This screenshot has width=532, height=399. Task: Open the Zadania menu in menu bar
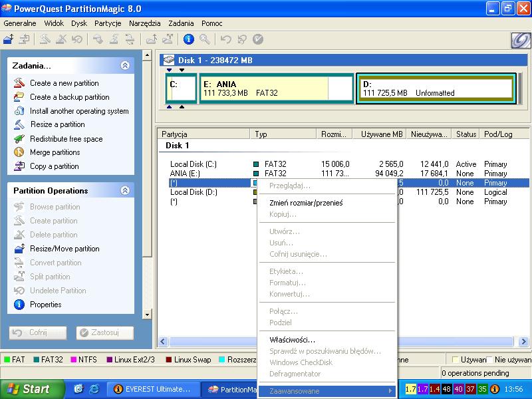[x=181, y=23]
